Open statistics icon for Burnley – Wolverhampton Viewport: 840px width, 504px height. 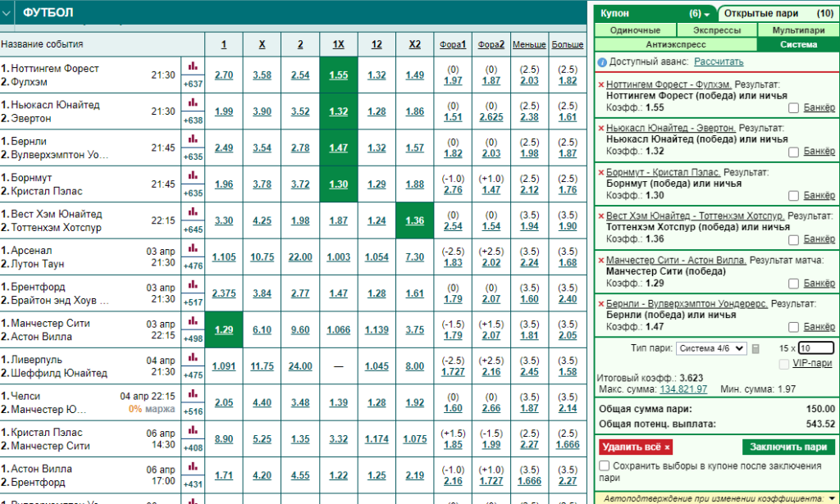[x=193, y=139]
